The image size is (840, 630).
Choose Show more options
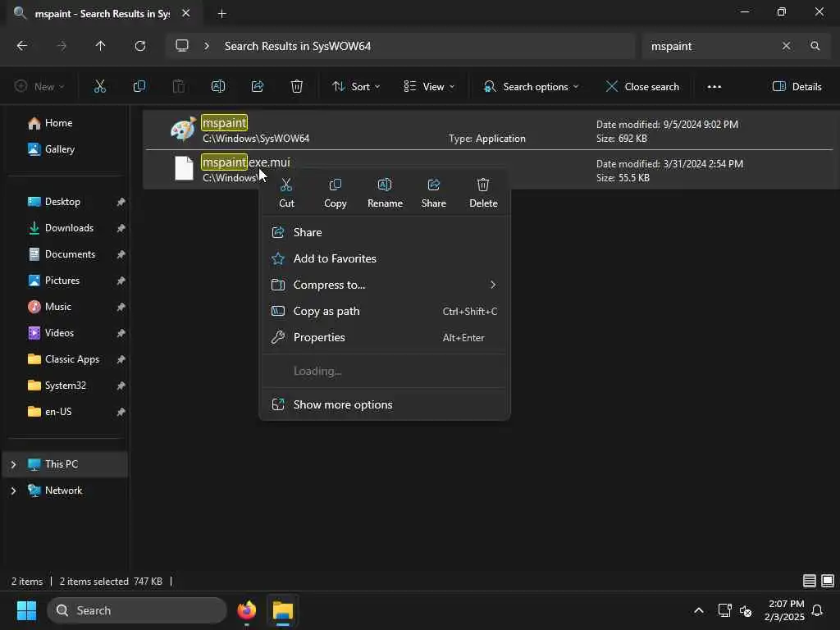click(x=384, y=404)
